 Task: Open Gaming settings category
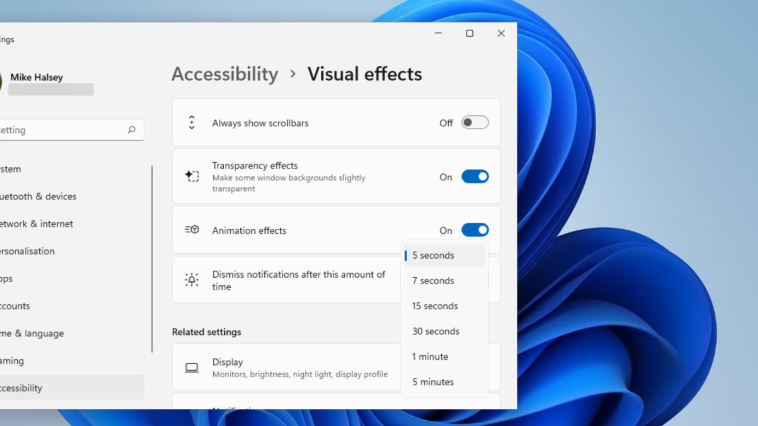[x=72, y=361]
